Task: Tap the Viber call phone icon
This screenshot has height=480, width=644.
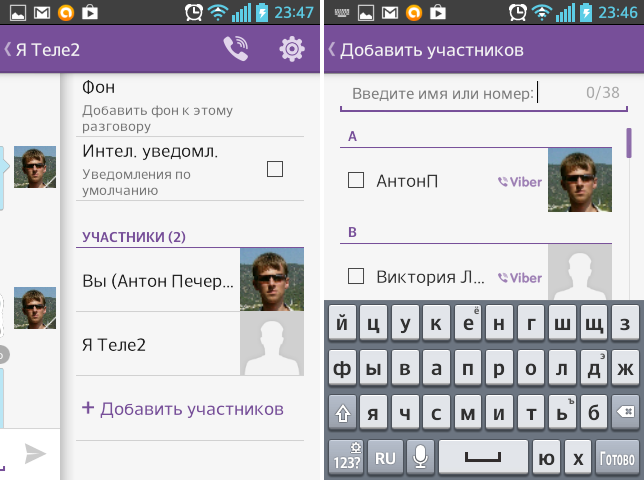Action: click(236, 50)
